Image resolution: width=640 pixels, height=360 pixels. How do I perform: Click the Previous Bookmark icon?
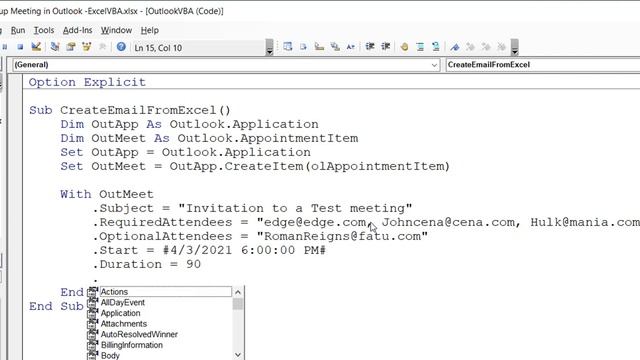pyautogui.click(x=486, y=47)
